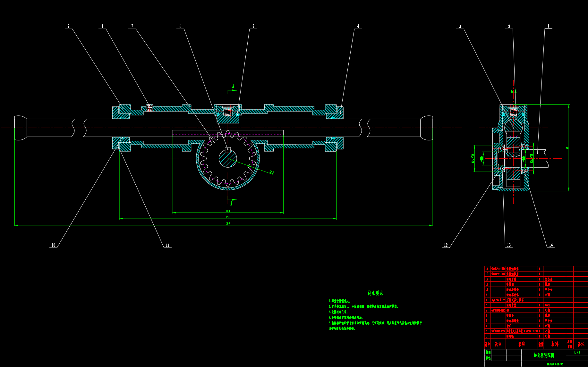The height and width of the screenshot is (367, 588).
Task: Click the 转向器装配图 drawing title
Action: click(x=544, y=355)
